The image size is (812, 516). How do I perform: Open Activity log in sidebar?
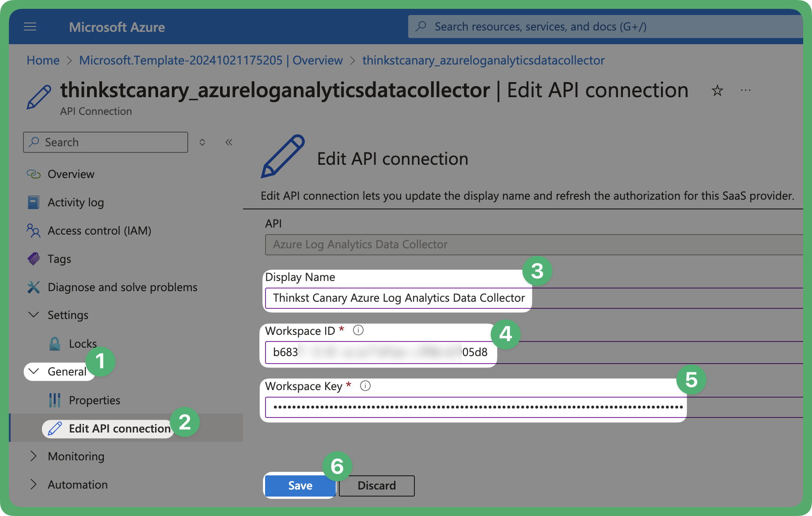coord(76,202)
